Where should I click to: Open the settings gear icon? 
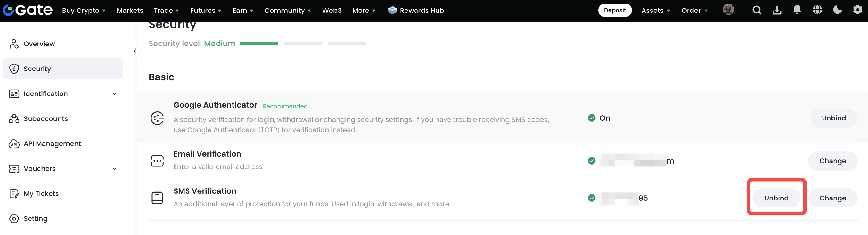pyautogui.click(x=857, y=10)
